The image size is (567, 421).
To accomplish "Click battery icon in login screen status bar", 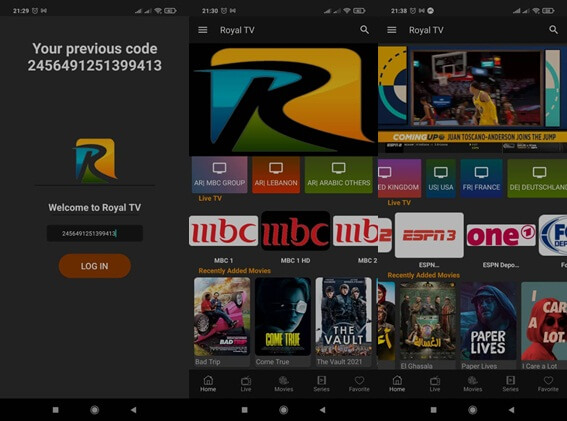I will point(170,11).
